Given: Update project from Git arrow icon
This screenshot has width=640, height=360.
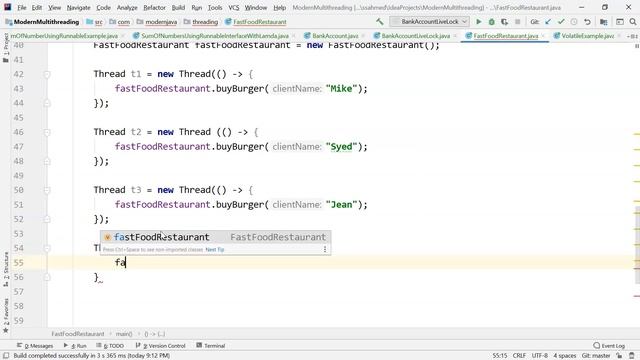Looking at the screenshot, I should click(x=548, y=22).
